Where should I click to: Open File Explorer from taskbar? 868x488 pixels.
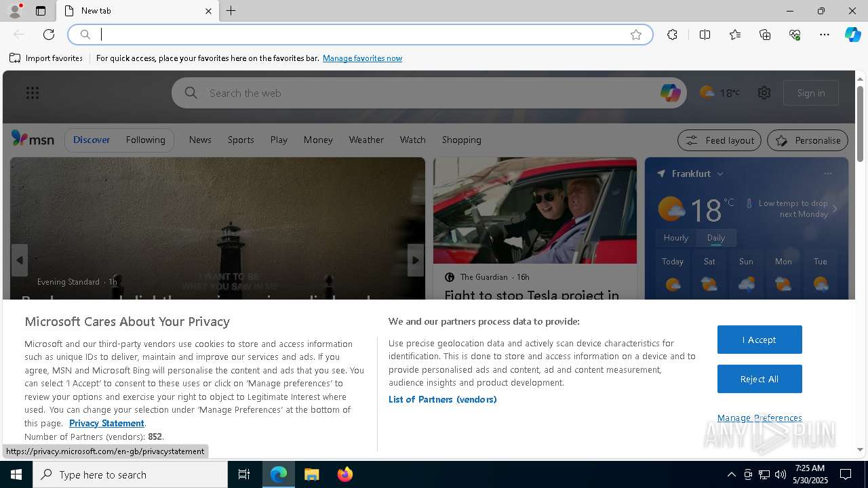312,474
